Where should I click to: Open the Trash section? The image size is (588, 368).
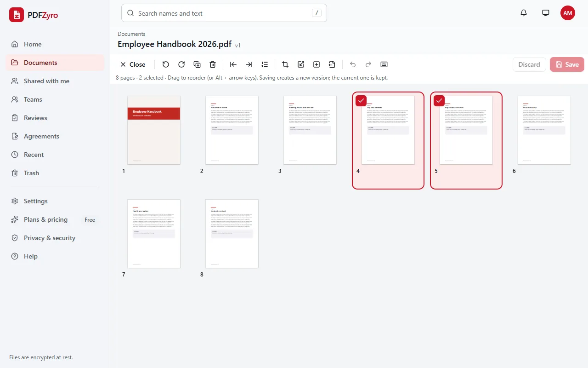(x=55, y=173)
